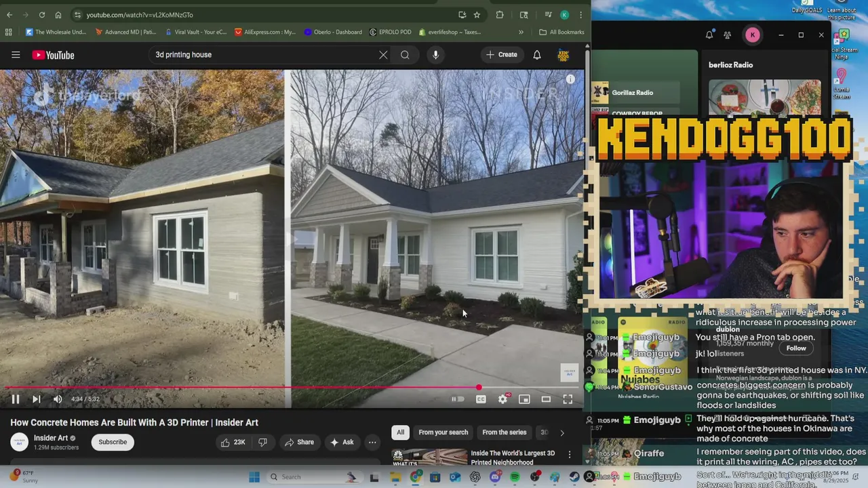
Task: Open Chrome three-dot menu
Action: (x=580, y=15)
